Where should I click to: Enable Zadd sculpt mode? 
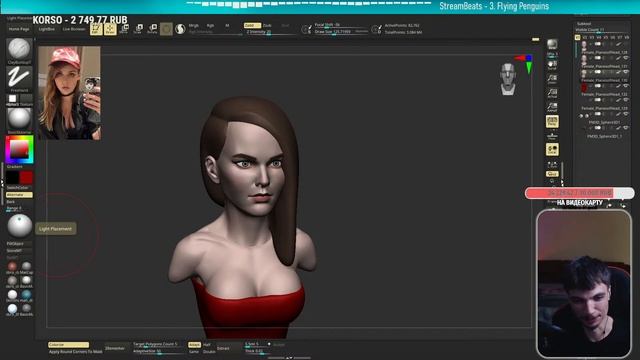(252, 25)
